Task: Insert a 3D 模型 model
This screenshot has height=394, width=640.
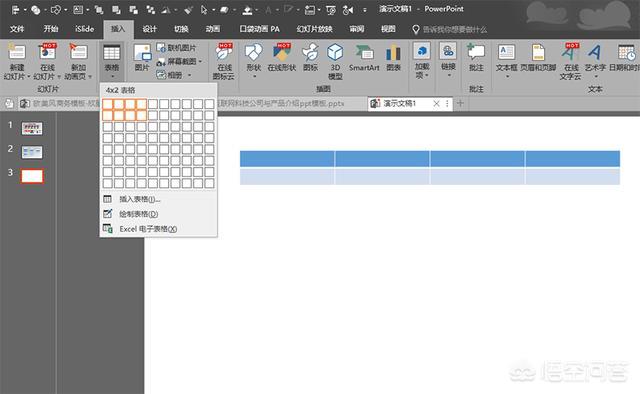Action: point(335,61)
